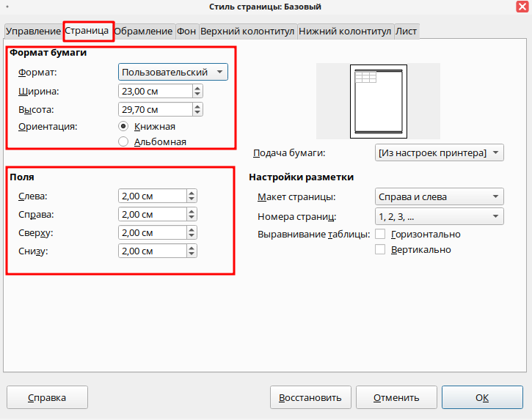Select the Альбомная orientation radio button

point(123,141)
